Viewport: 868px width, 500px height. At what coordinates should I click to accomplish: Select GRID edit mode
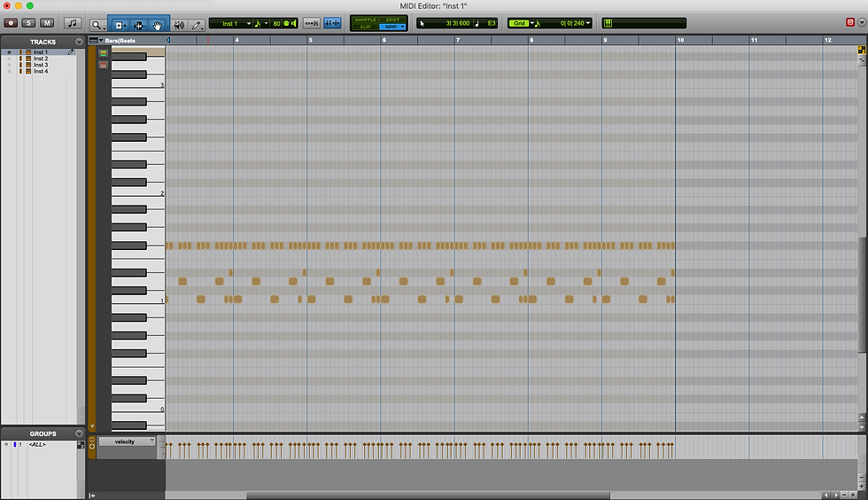click(392, 27)
